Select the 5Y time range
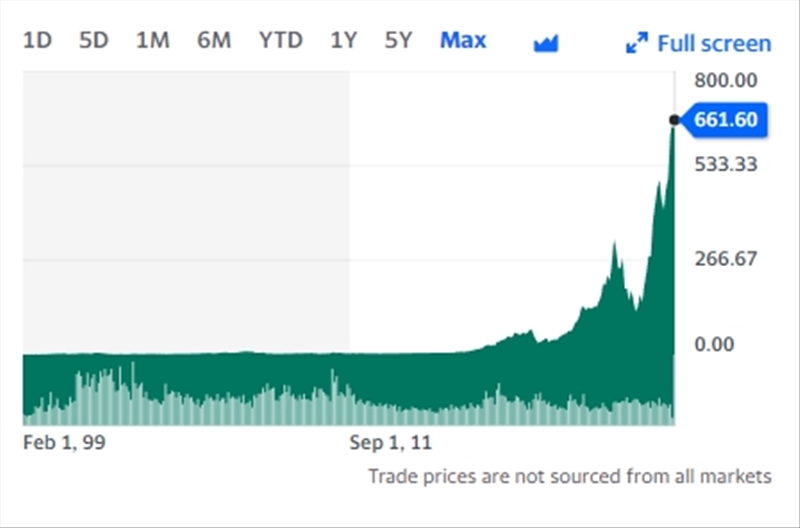 tap(398, 41)
